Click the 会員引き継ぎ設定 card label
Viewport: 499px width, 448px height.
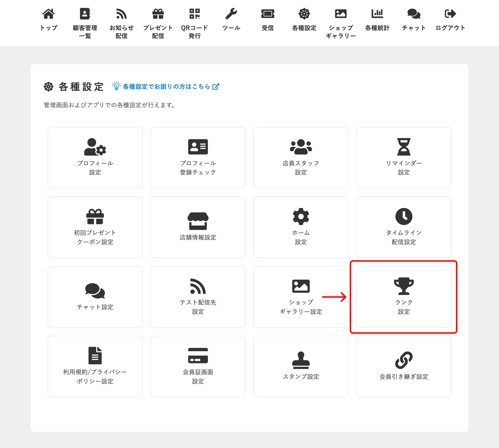404,377
